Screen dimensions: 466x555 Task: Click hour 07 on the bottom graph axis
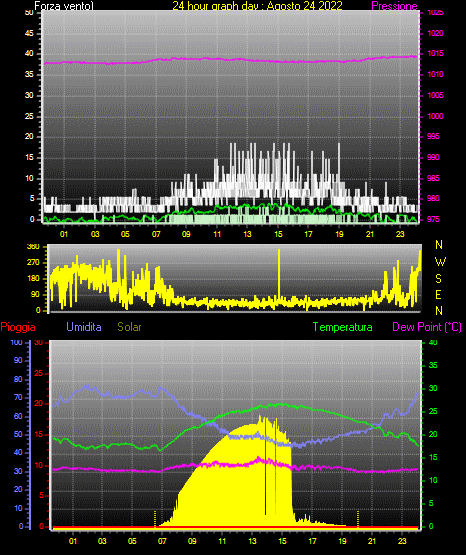pos(162,541)
